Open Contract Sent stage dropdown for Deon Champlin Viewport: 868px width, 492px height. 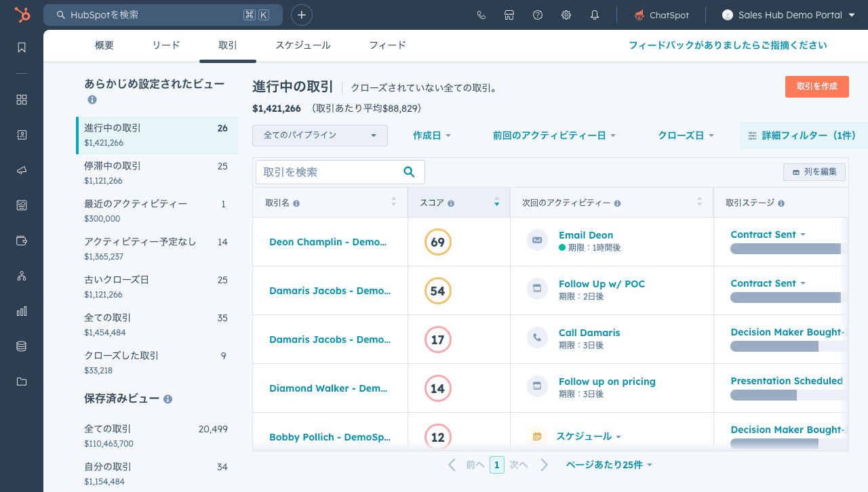coord(768,234)
